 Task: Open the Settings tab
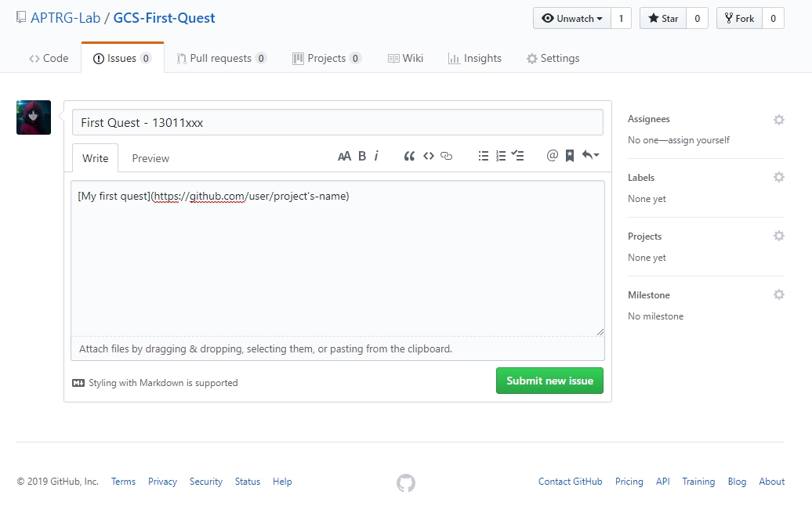pyautogui.click(x=553, y=59)
